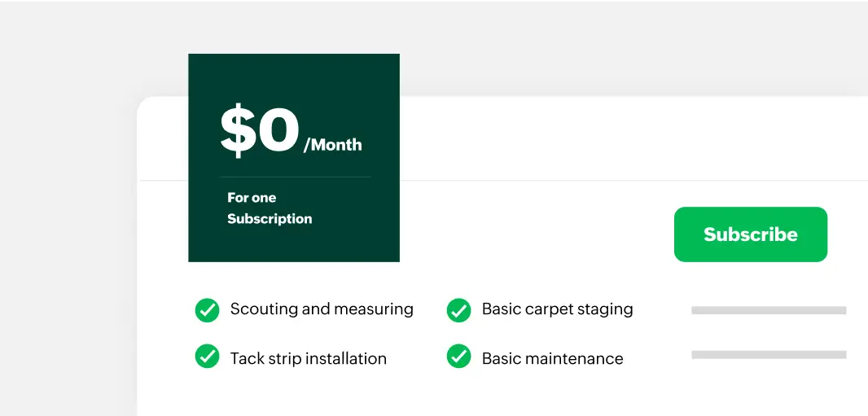Select the Scouting and measuring feature text
Viewport: 868px width, 416px height.
click(322, 309)
